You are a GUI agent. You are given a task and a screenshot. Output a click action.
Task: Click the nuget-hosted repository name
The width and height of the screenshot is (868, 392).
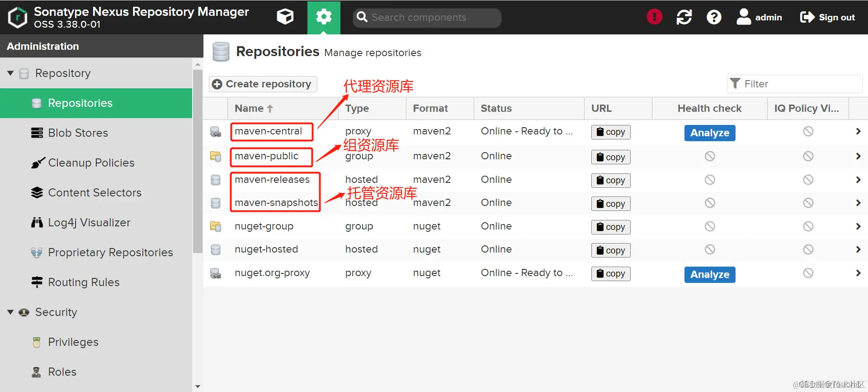click(266, 249)
